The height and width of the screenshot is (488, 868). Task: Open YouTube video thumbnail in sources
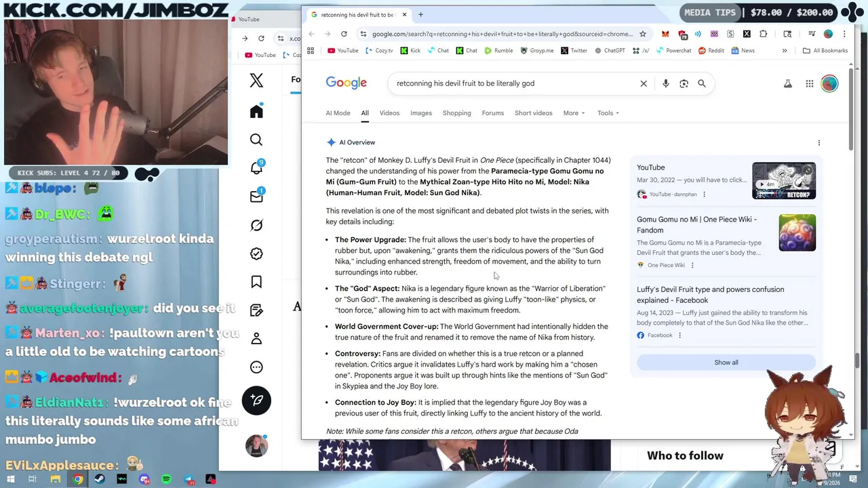click(784, 180)
